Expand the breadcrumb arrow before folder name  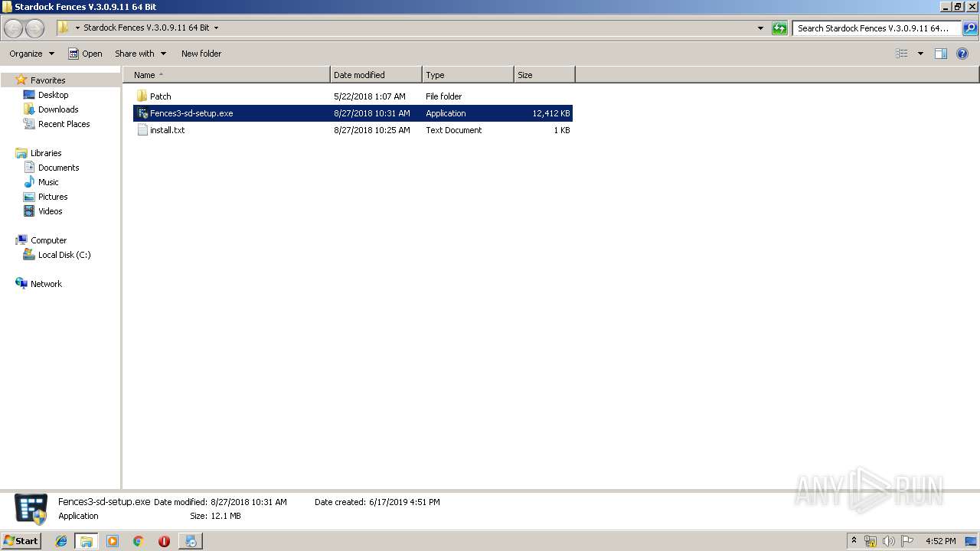[77, 28]
